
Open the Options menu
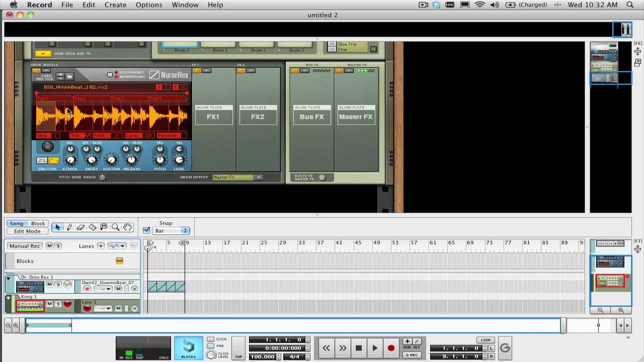pos(149,5)
